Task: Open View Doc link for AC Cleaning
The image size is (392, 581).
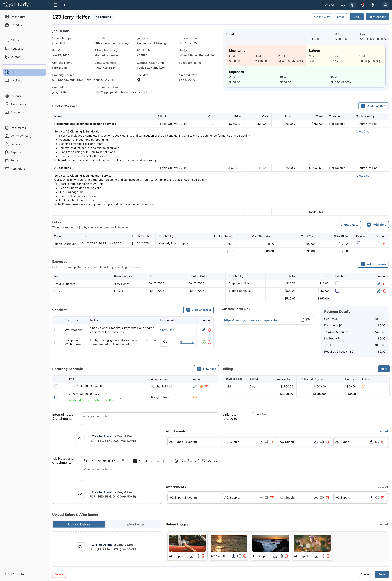Action: 363,176
